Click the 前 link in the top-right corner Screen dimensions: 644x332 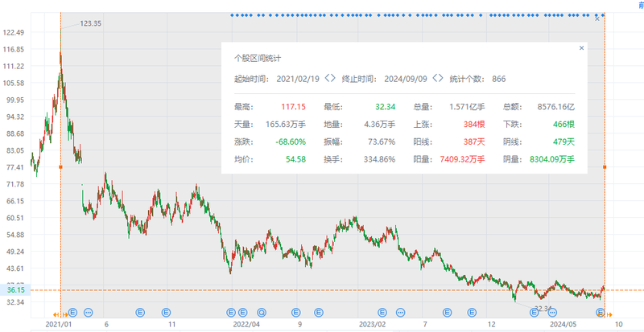639,4
